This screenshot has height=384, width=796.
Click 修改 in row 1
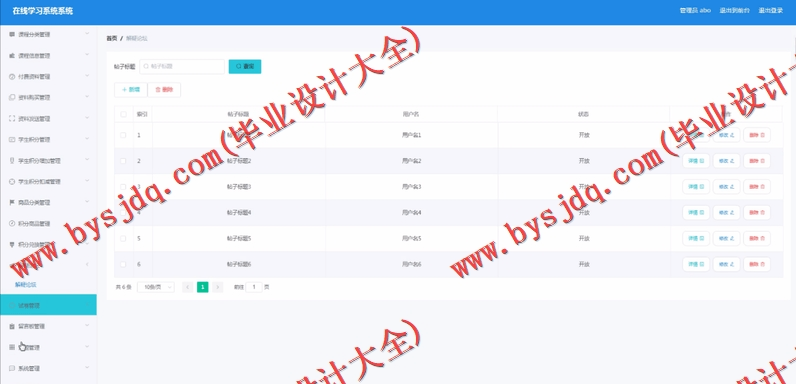[x=726, y=135]
